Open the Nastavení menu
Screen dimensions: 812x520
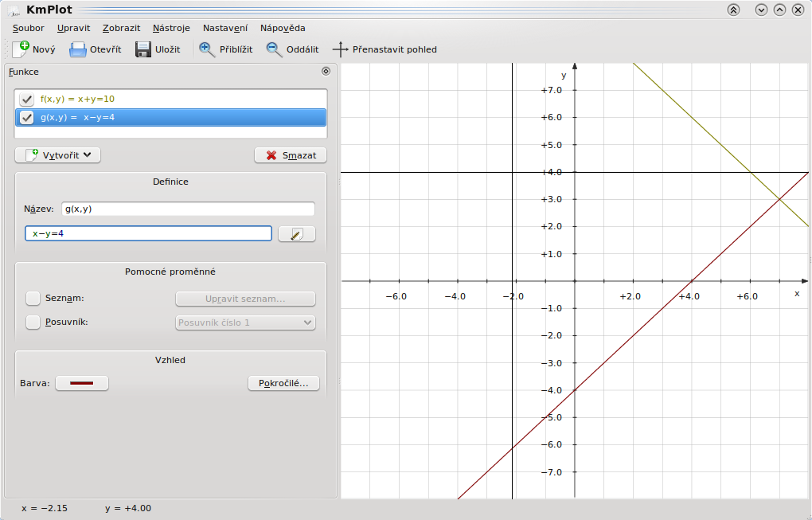tap(225, 28)
